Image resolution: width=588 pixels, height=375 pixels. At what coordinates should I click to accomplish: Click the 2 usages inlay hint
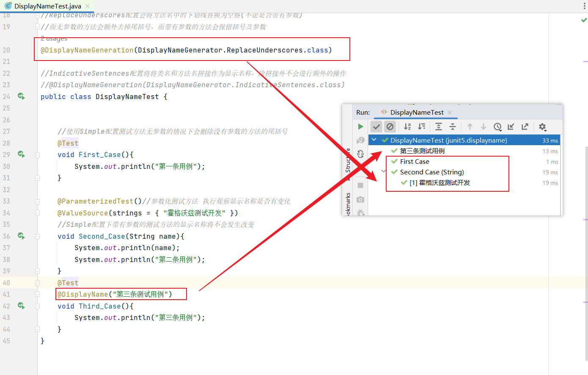(54, 39)
